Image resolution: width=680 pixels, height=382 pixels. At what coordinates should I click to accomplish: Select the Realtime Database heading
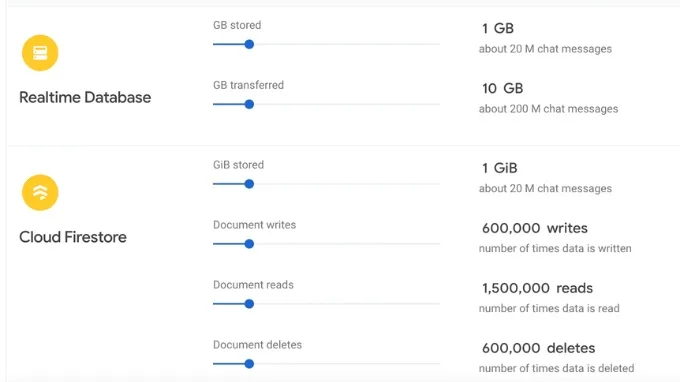click(x=85, y=98)
